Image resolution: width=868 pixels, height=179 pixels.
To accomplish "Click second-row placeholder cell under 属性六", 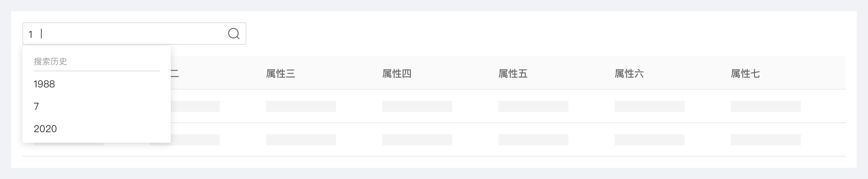I will coord(650,140).
